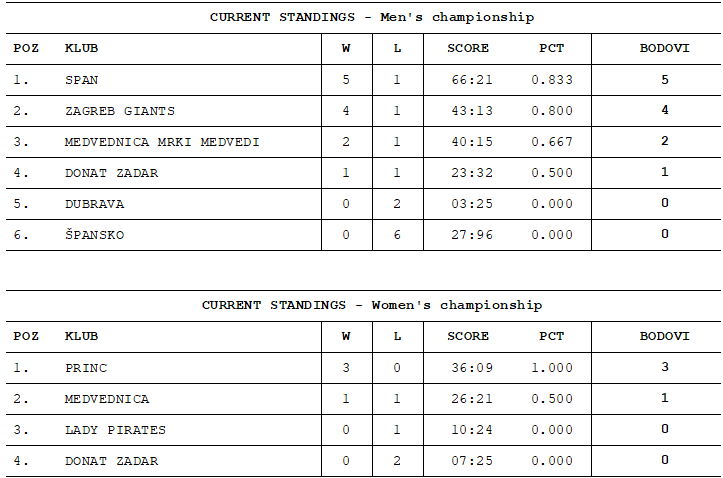Screen dimensions: 723x478
Task: Select ZAGREB GIANTS in men's standings
Action: [120, 111]
